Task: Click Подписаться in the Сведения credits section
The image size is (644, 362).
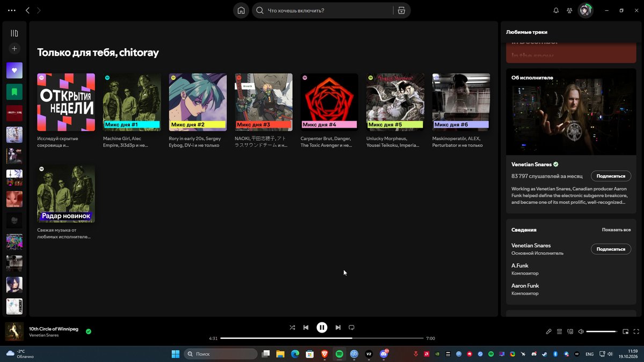Action: click(x=611, y=249)
